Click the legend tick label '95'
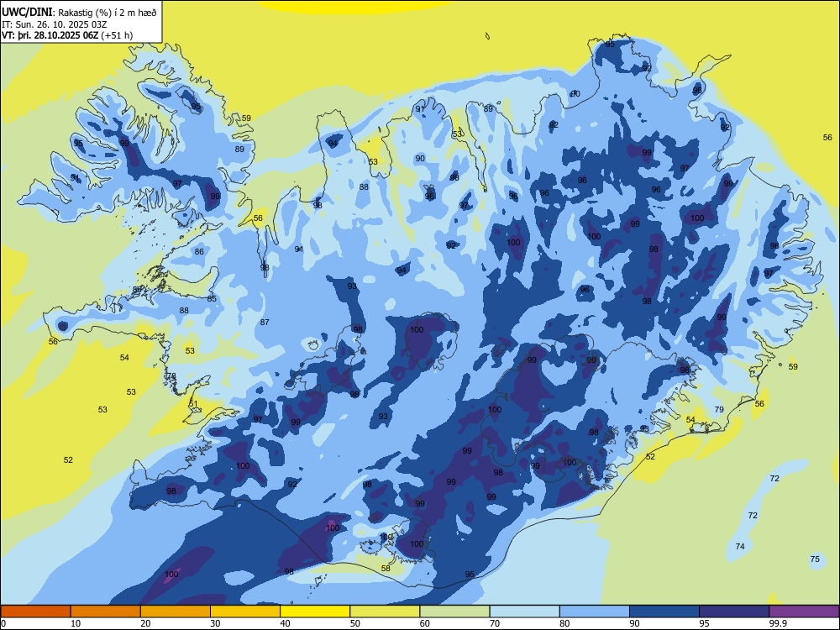The image size is (840, 630). click(x=705, y=623)
